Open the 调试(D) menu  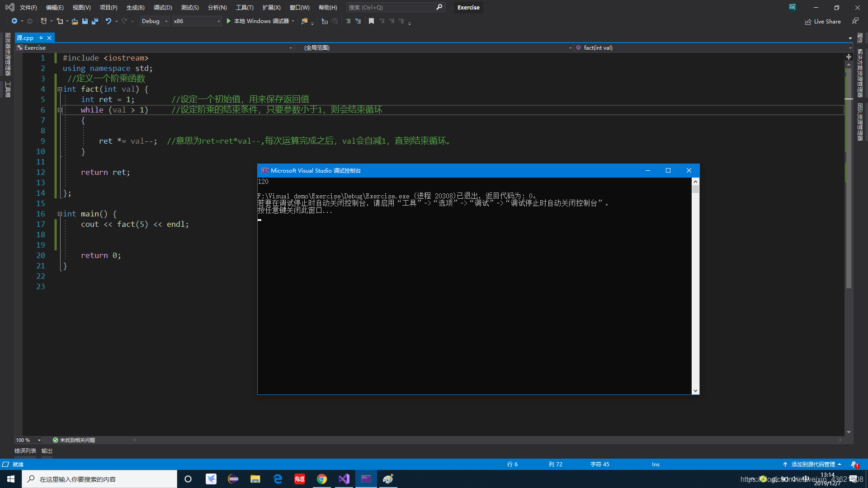pyautogui.click(x=163, y=7)
